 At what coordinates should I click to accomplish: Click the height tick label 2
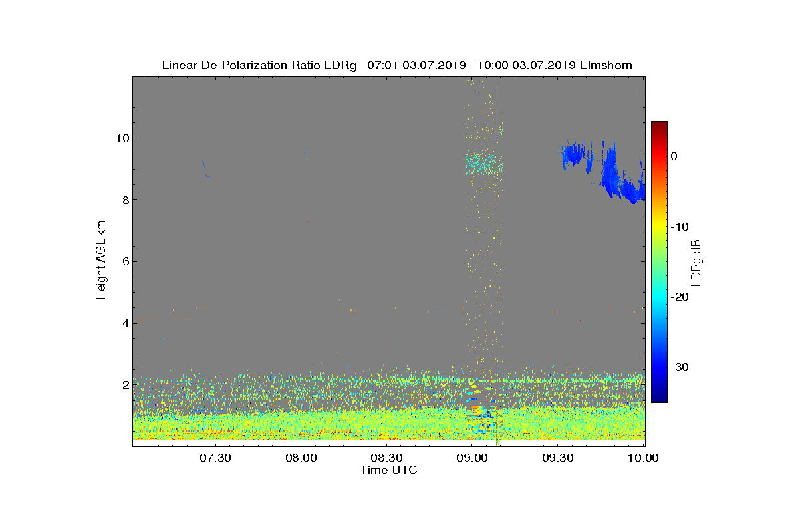tap(124, 385)
